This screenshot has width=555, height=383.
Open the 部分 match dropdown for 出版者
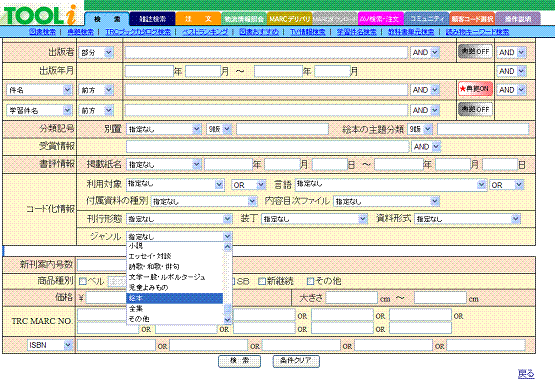96,52
